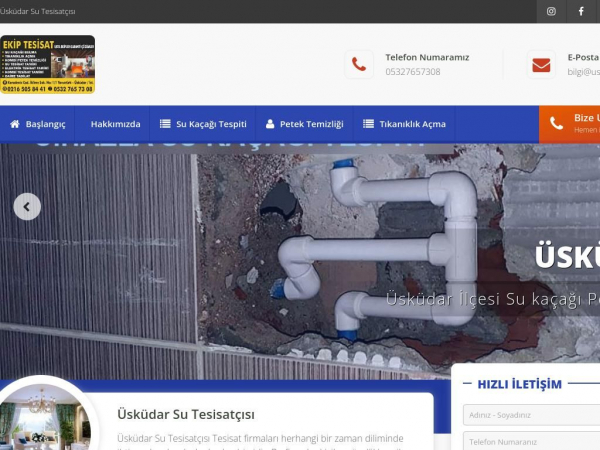Click person icon beside Petek Temizliği
Viewport: 600px width, 450px height.
pyautogui.click(x=270, y=124)
